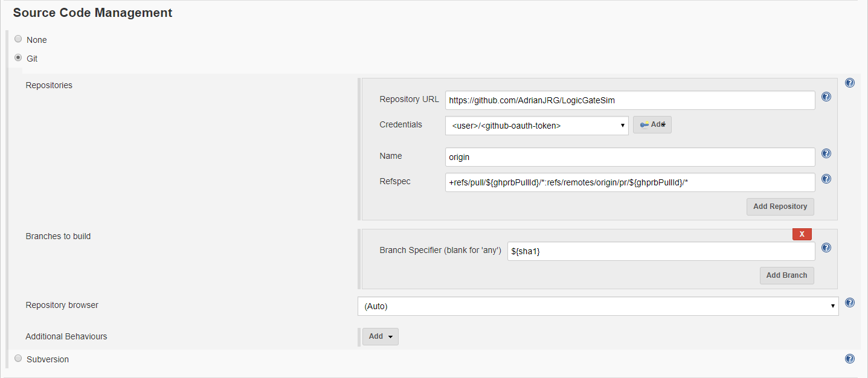868x378 pixels.
Task: Open the Additional Behaviours Add menu
Action: coord(380,336)
